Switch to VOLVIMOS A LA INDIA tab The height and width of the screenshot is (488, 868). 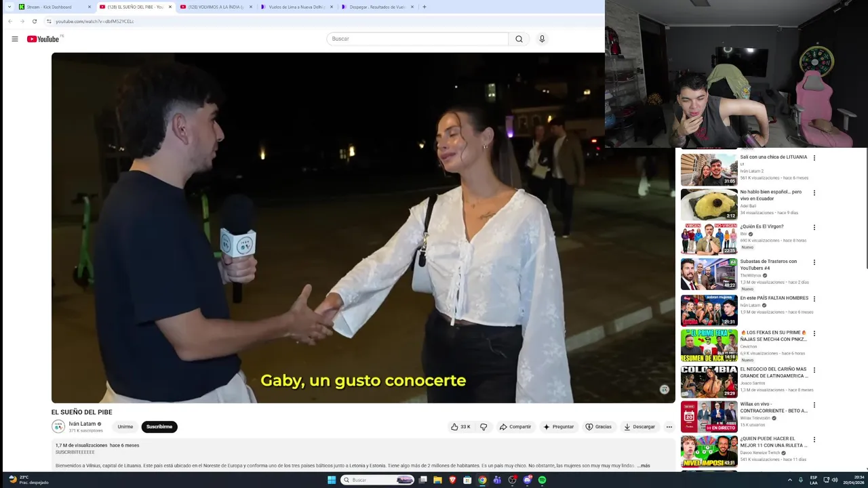pos(216,7)
